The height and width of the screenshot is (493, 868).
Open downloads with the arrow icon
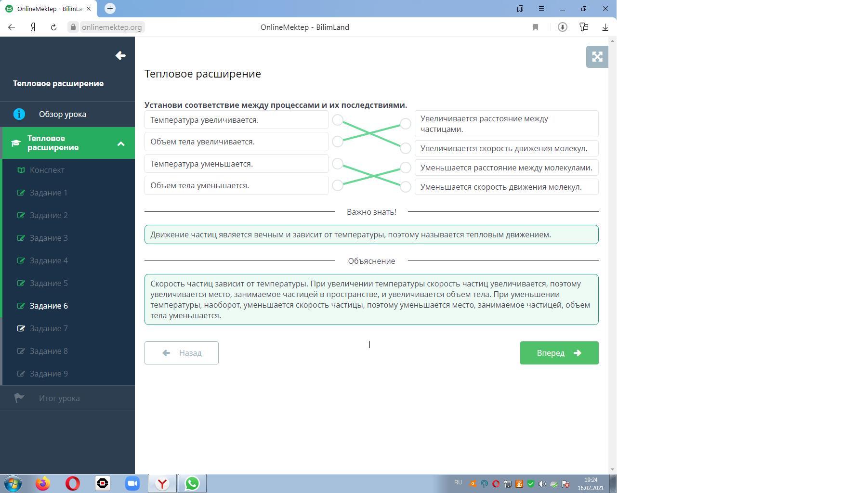pos(605,27)
